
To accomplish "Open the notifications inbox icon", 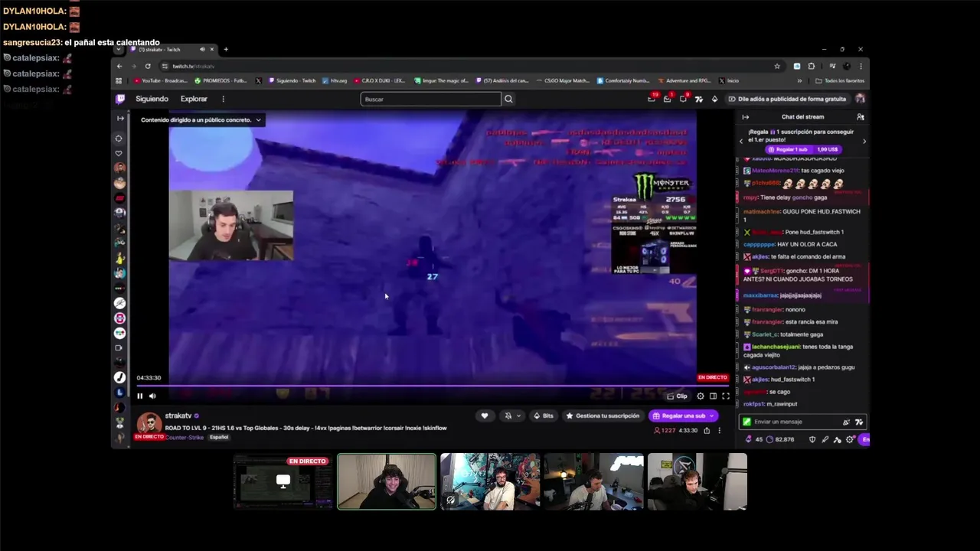I will (x=668, y=99).
